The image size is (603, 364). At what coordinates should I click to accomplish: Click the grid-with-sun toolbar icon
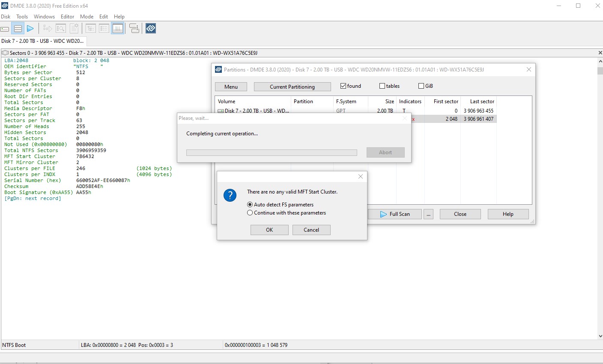pos(74,29)
